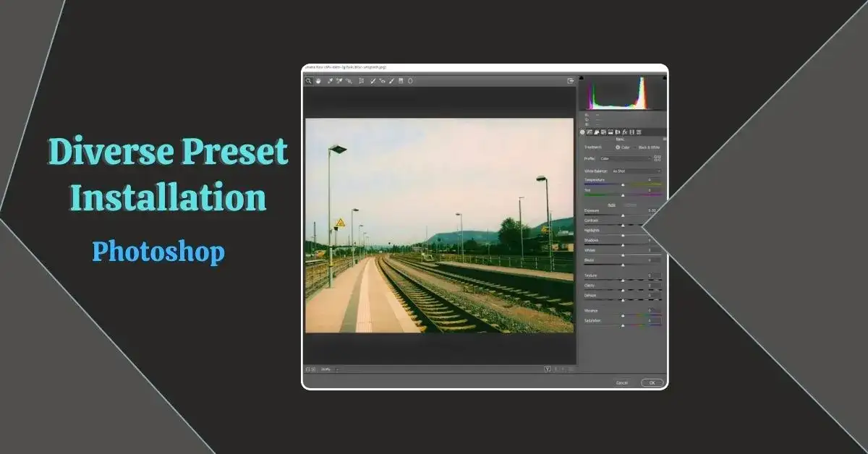Toggle the shadow clipping warning in histogram
The width and height of the screenshot is (868, 454).
(x=582, y=79)
